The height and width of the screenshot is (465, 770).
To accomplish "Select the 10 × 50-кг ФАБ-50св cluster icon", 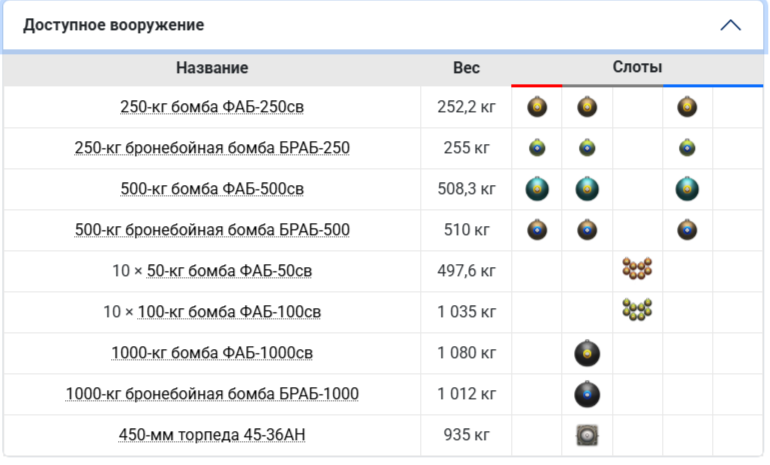I will (637, 270).
